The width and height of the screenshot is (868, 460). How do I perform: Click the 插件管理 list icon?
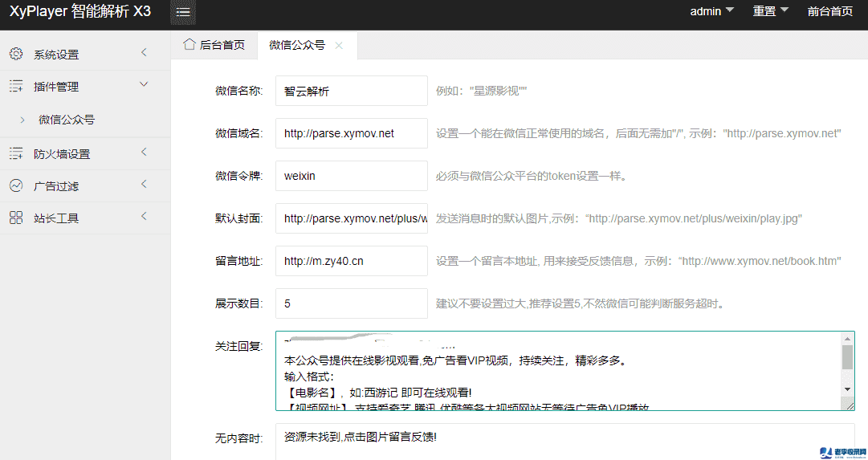coord(16,87)
